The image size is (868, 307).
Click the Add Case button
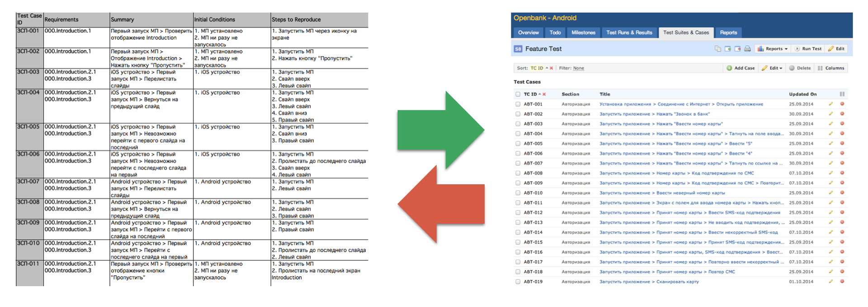coord(740,68)
